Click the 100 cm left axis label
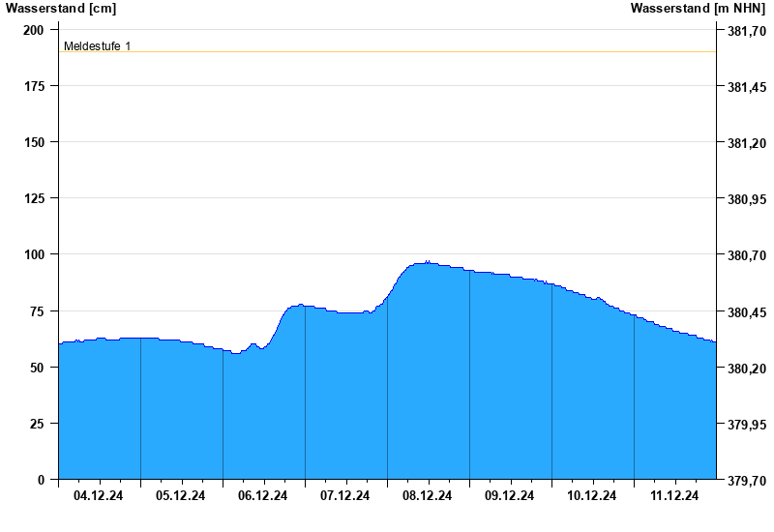This screenshot has width=774, height=532. pos(34,254)
